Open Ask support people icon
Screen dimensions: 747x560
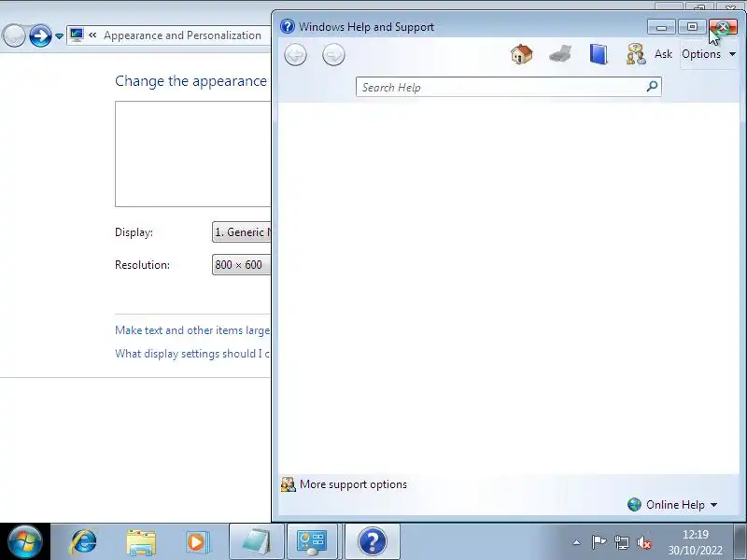[x=636, y=54]
